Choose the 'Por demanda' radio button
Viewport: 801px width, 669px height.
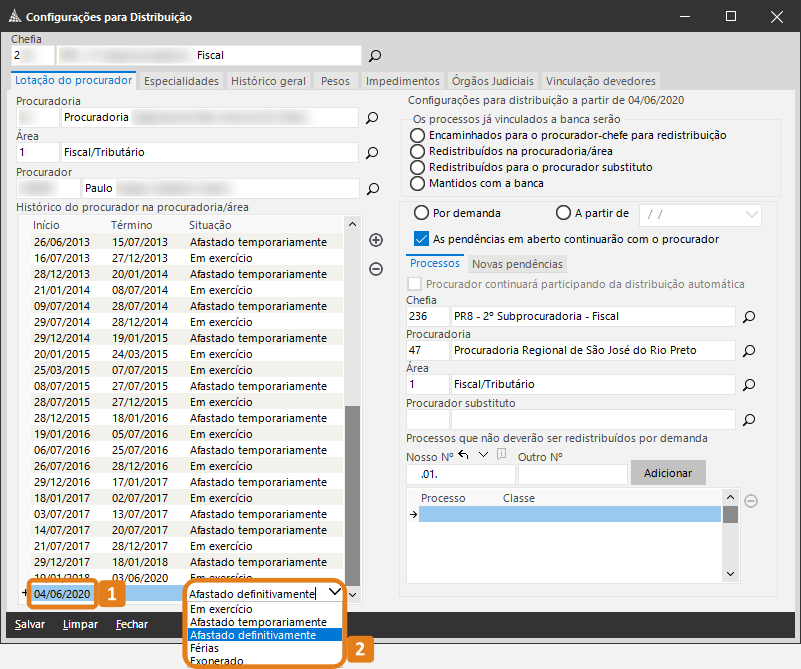coord(421,213)
